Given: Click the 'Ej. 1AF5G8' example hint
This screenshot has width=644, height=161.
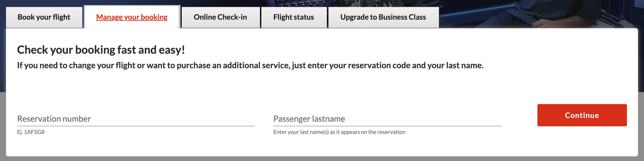Looking at the screenshot, I should tap(31, 132).
